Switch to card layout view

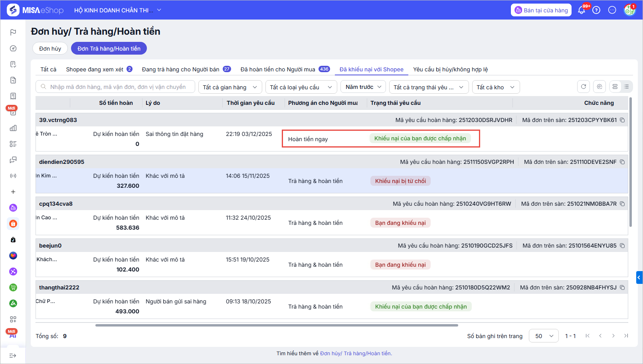click(615, 87)
